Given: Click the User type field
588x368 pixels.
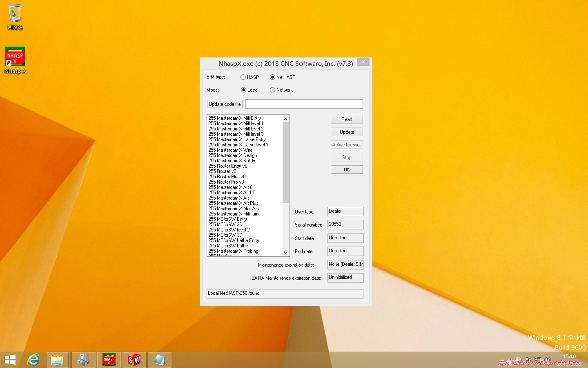Looking at the screenshot, I should [345, 211].
